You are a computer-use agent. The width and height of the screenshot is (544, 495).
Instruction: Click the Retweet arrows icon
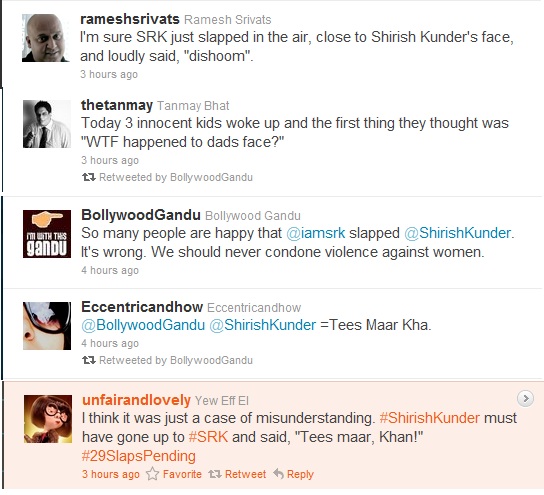pos(215,474)
